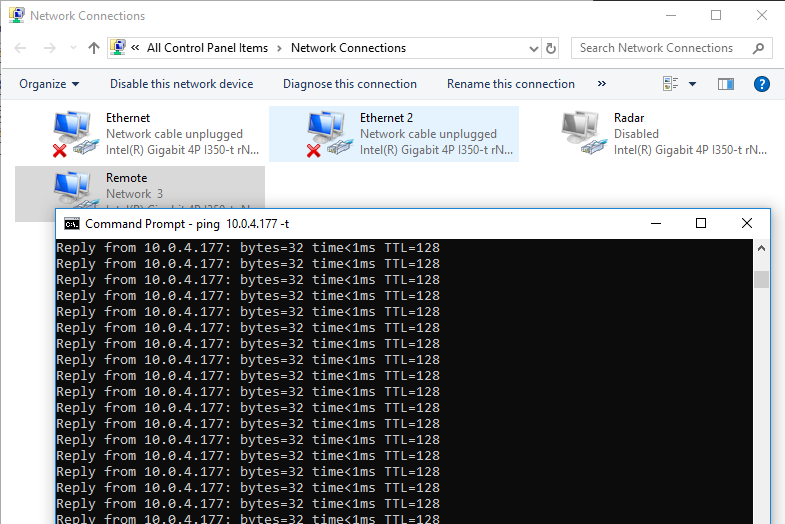This screenshot has width=785, height=524.
Task: Click the Network Connections window title icon
Action: click(17, 15)
